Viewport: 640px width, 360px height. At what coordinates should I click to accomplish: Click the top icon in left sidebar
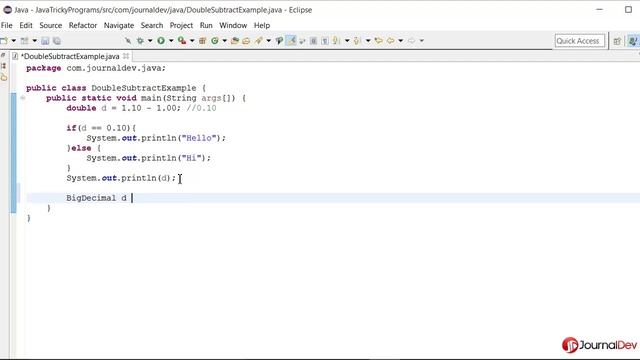[x=3, y=56]
